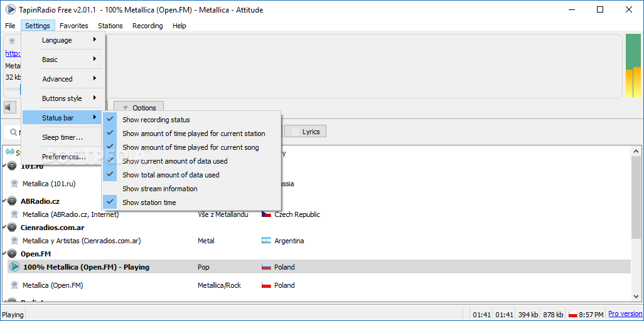Click the Argentina flag icon
This screenshot has height=321, width=644.
[266, 241]
